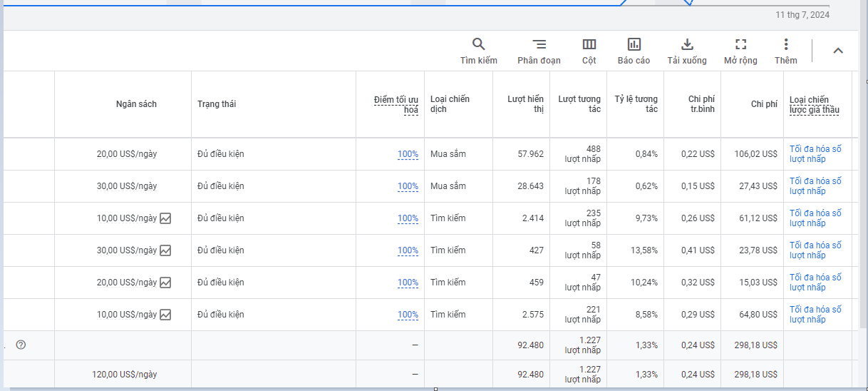The image size is (868, 391).
Task: Open 100% optimization score in first row
Action: (x=408, y=154)
